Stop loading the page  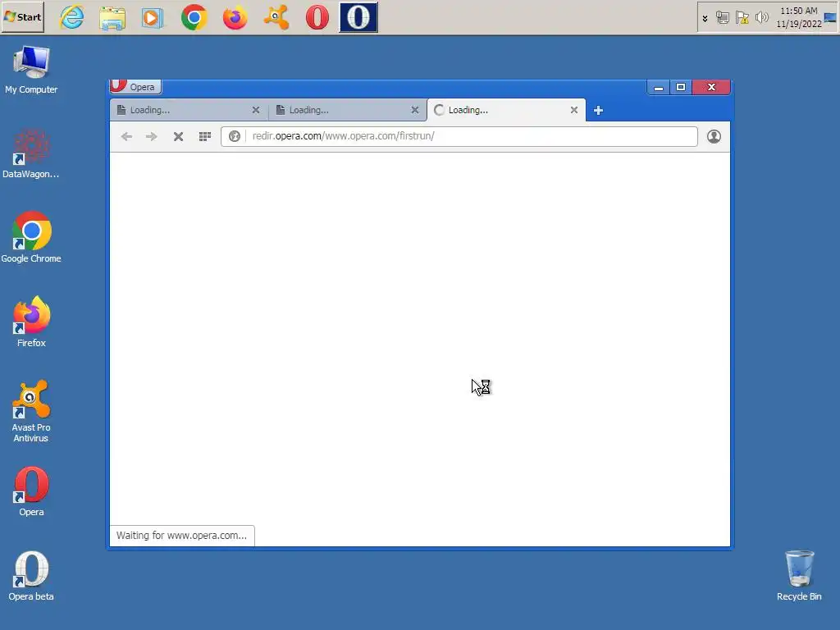[178, 137]
